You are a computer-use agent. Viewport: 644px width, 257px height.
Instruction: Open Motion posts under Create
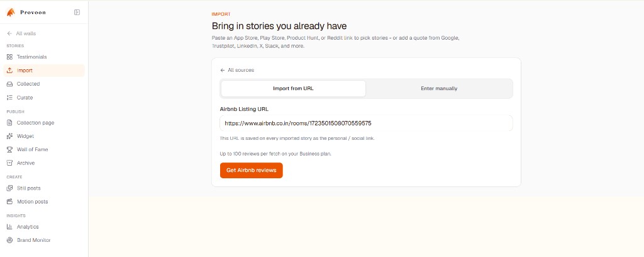[x=44, y=202]
